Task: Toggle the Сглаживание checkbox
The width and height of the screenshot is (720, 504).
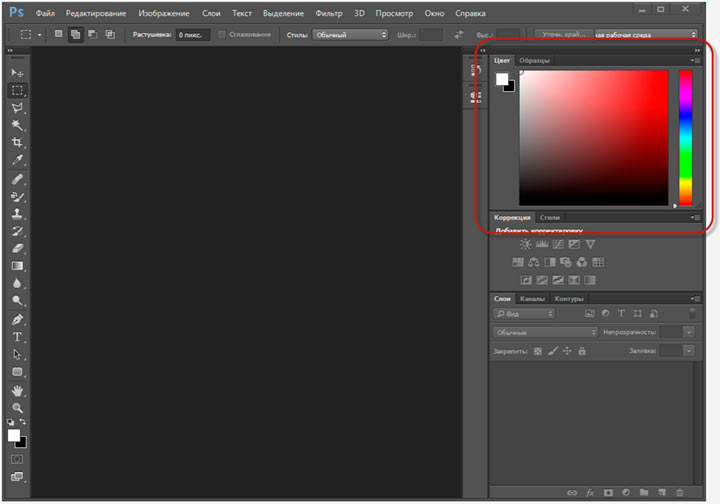Action: click(221, 34)
